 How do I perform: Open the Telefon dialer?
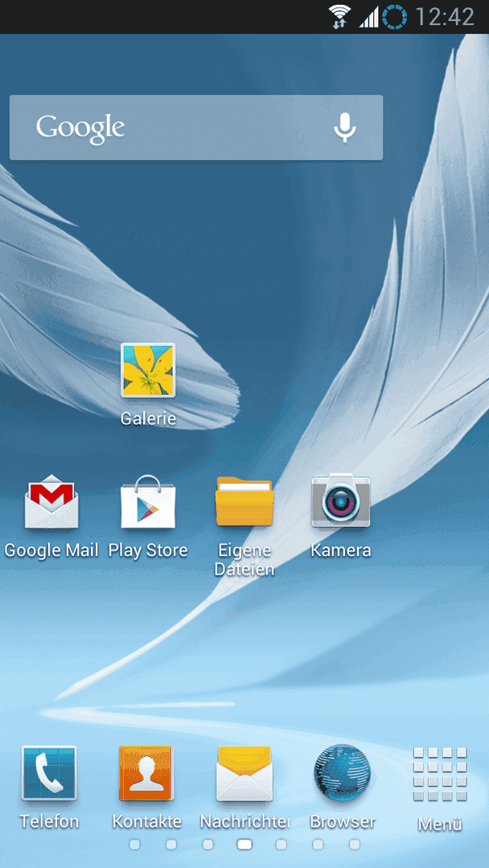[49, 773]
